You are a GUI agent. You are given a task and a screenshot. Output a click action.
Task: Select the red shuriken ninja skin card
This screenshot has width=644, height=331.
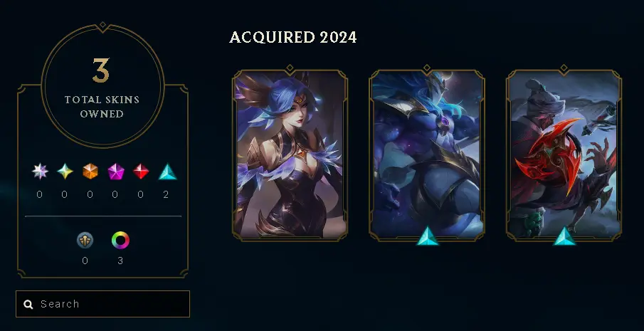click(564, 154)
